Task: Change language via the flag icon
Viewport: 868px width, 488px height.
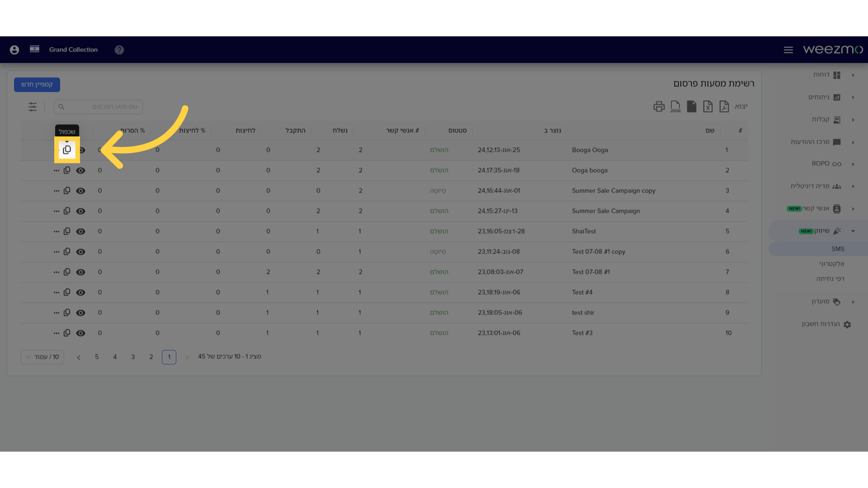Action: click(35, 49)
